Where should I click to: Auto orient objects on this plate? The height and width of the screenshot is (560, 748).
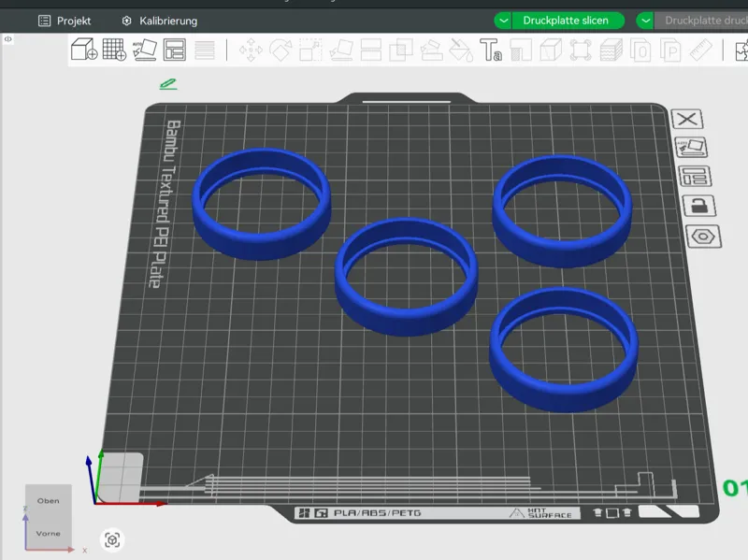691,148
